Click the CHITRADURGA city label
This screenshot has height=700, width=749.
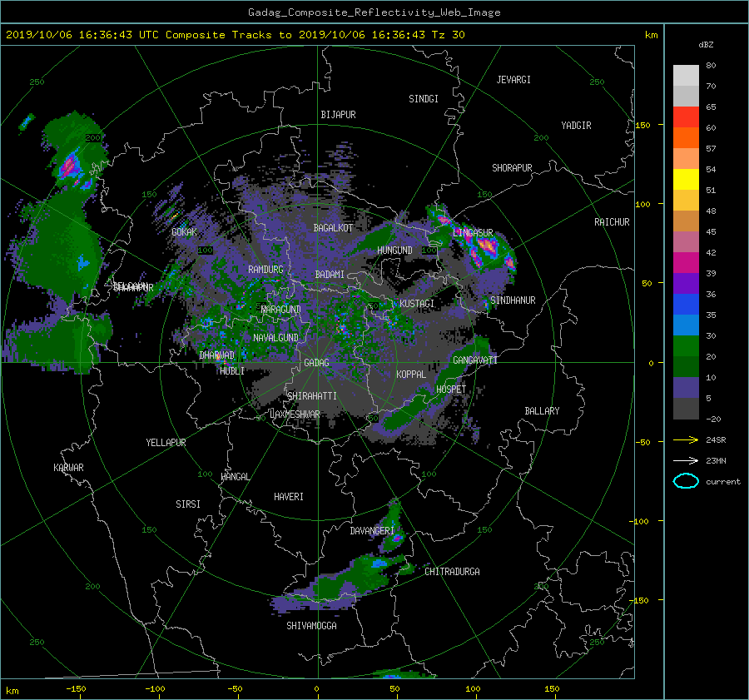click(x=452, y=572)
